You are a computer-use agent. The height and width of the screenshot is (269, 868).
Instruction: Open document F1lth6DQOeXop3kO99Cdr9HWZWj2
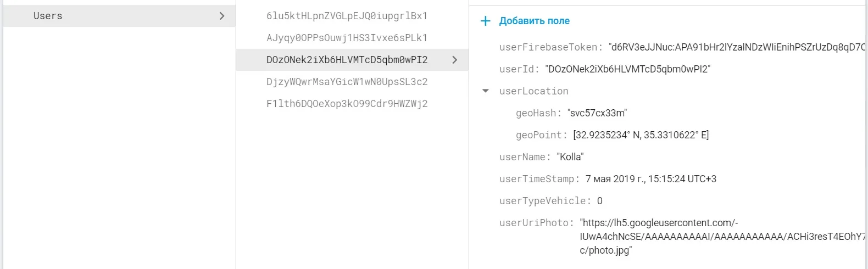coord(347,104)
